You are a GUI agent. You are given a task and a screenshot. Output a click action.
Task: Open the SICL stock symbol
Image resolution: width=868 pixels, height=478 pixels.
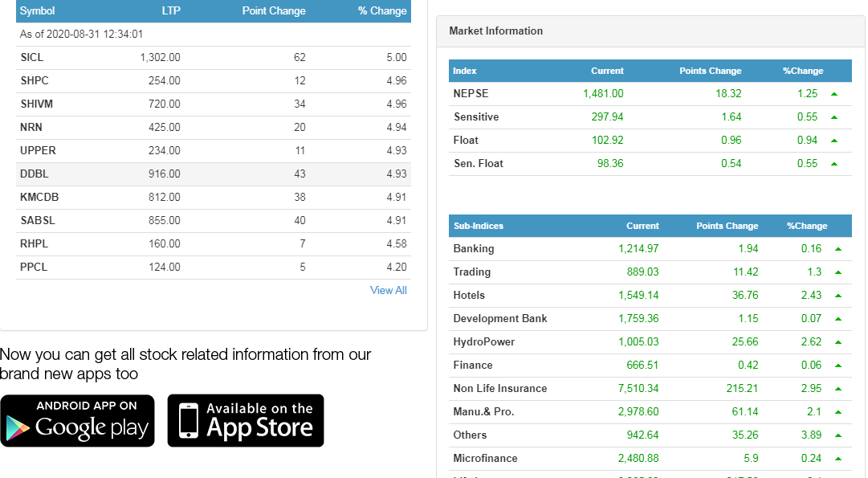32,58
